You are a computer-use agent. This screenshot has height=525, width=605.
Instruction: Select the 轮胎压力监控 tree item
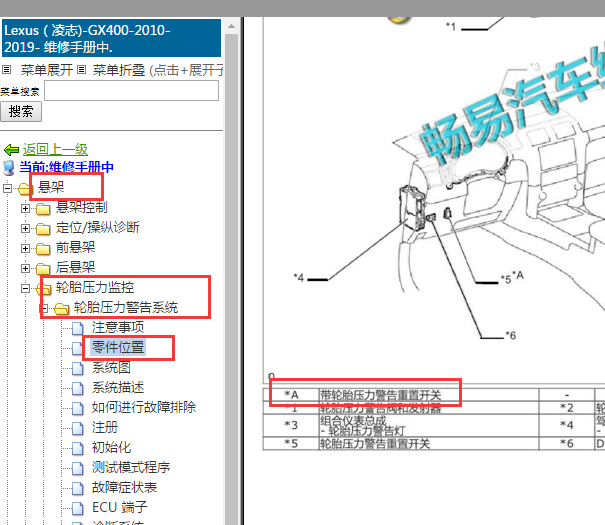coord(95,287)
